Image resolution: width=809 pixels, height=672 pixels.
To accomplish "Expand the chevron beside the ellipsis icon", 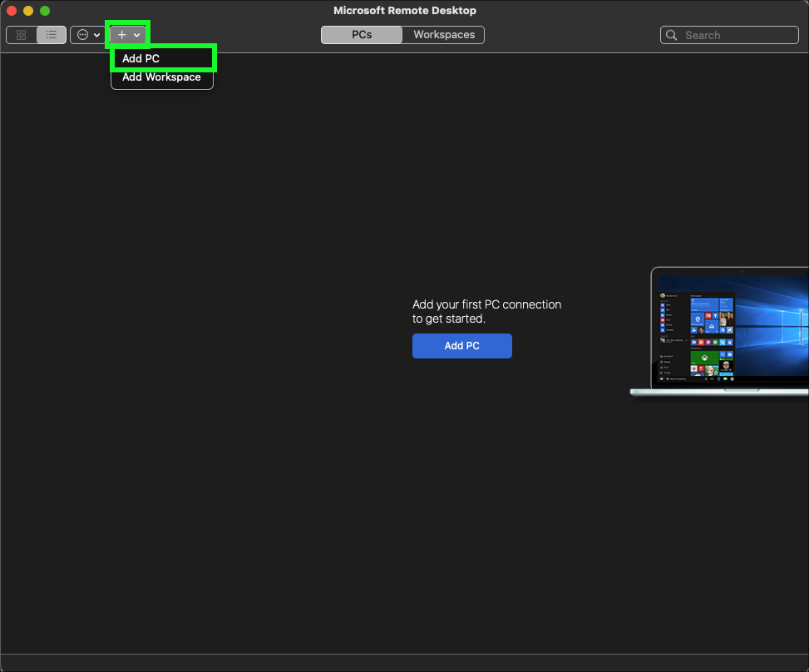I will (x=96, y=35).
